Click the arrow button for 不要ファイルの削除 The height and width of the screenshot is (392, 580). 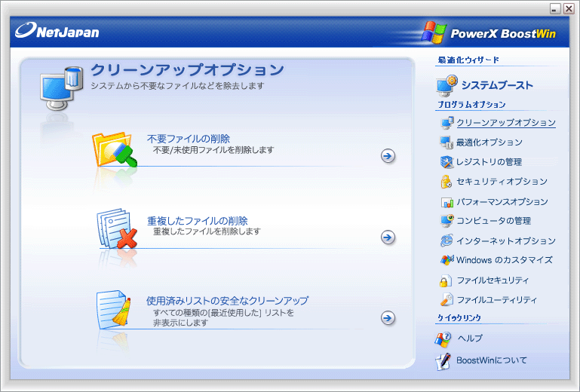click(388, 156)
